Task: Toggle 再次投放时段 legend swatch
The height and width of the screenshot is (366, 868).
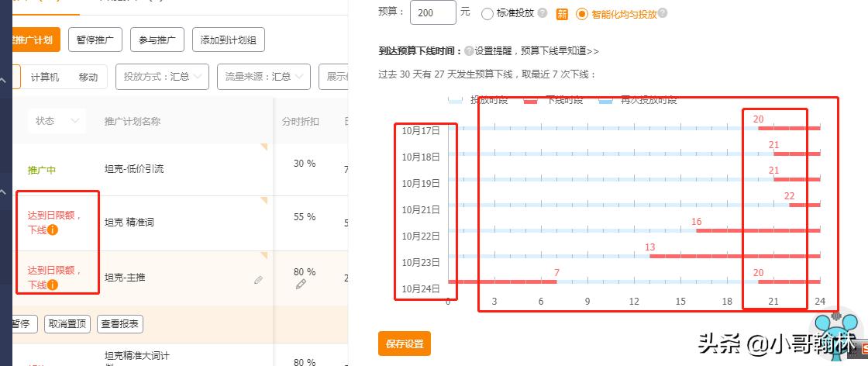Action: tap(605, 100)
